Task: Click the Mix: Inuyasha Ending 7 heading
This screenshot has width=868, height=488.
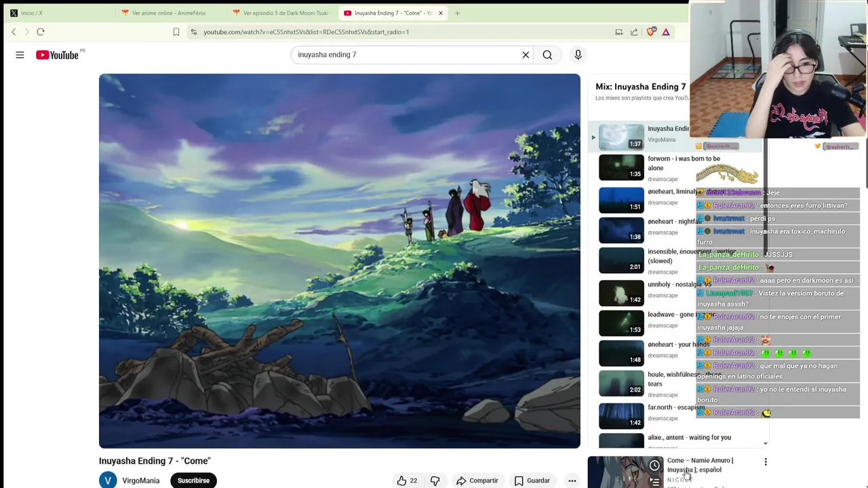Action: click(640, 87)
